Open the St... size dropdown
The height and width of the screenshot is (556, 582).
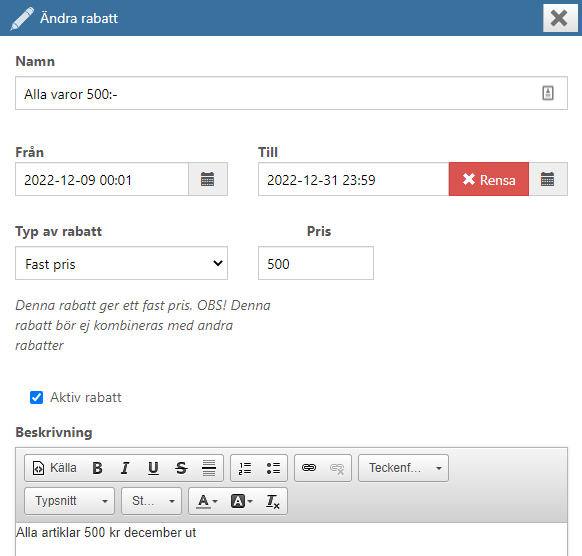click(x=151, y=501)
